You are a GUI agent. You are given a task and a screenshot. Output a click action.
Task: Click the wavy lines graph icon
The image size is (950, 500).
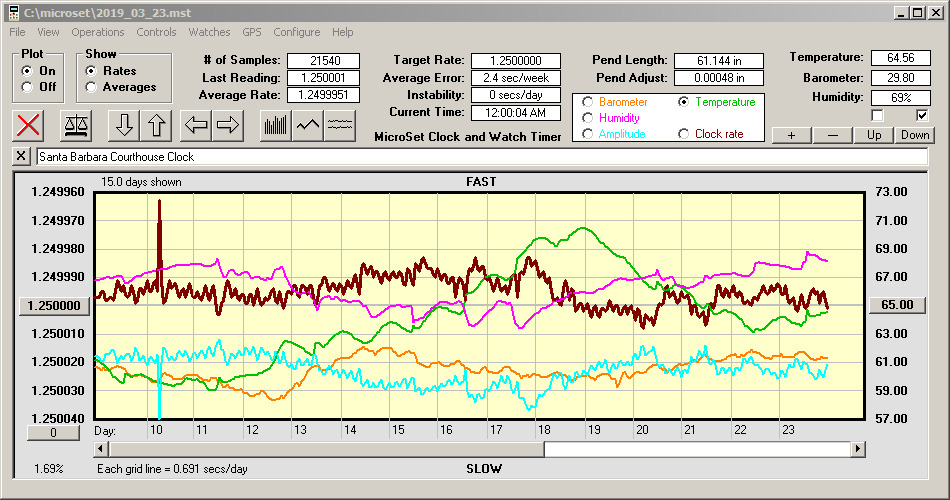[x=340, y=126]
